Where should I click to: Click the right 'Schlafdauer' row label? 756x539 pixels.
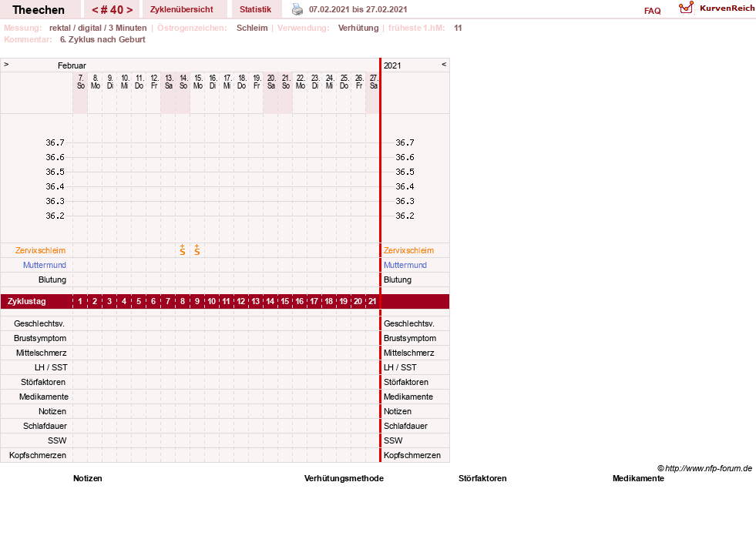point(405,426)
